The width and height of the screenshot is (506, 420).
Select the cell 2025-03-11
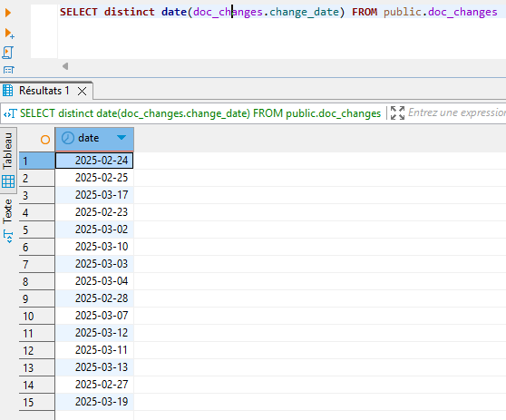94,350
